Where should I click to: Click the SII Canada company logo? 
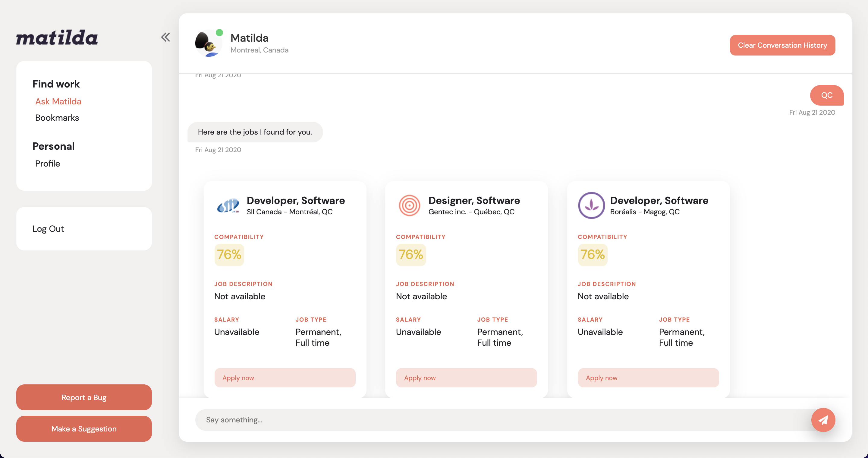pyautogui.click(x=228, y=205)
